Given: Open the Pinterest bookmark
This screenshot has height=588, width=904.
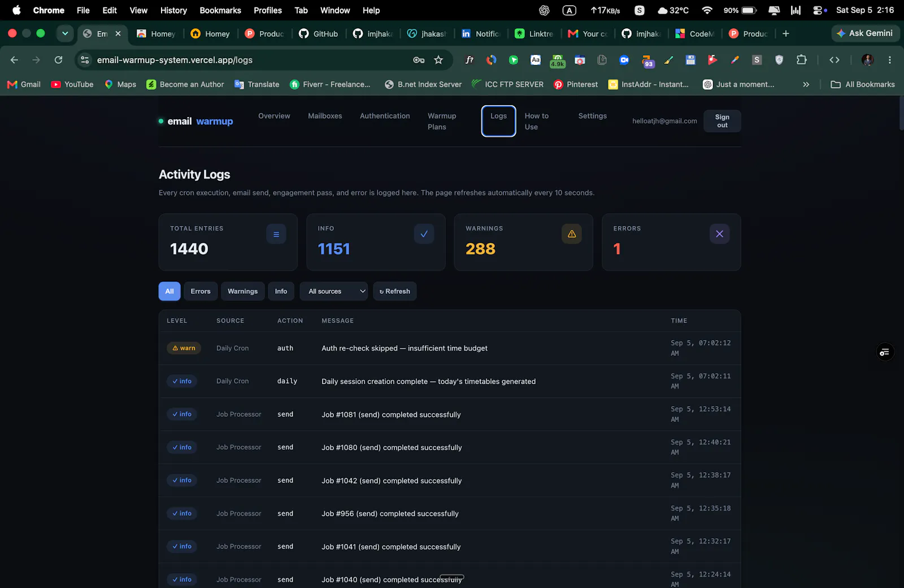Looking at the screenshot, I should pos(576,85).
